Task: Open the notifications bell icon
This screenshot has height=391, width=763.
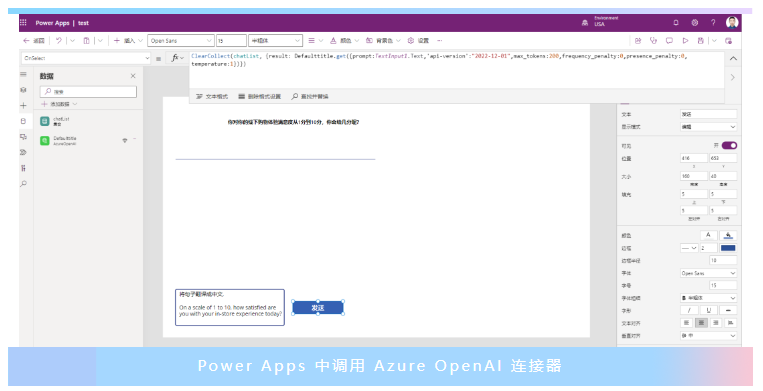Action: pyautogui.click(x=676, y=22)
